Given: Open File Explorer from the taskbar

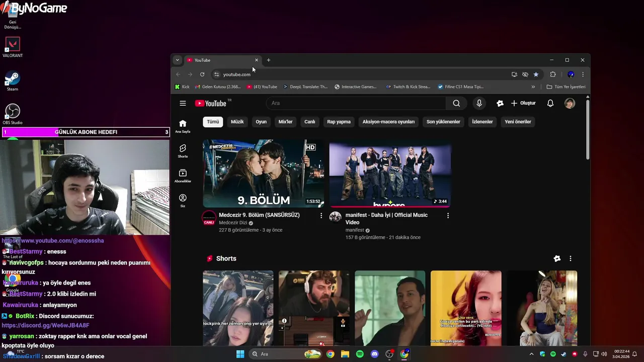Looking at the screenshot, I should pos(345,354).
